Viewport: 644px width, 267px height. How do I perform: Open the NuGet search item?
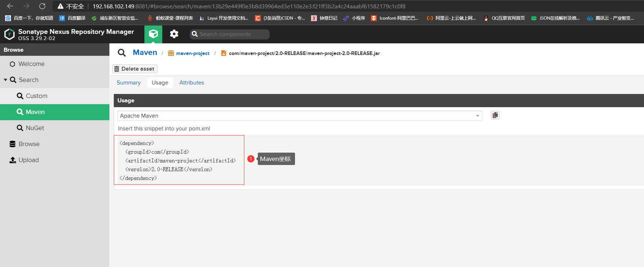pyautogui.click(x=55, y=128)
